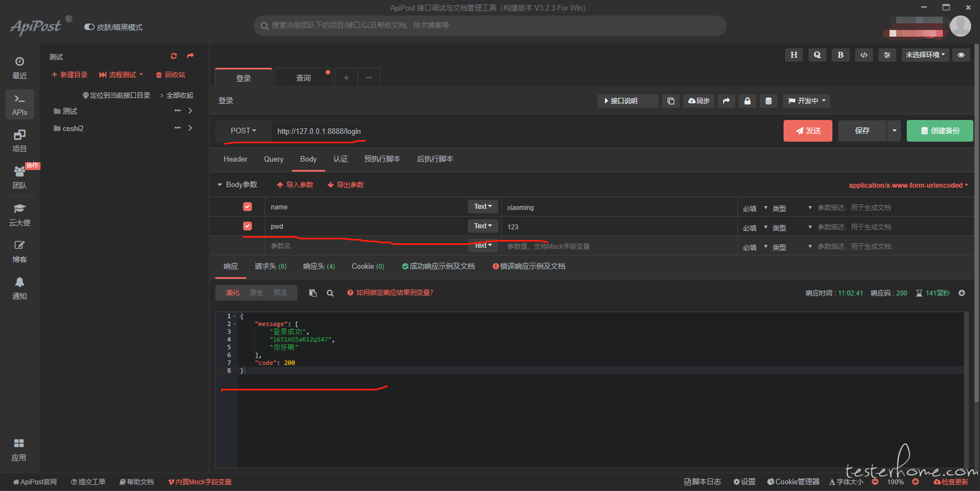Screen dimensions: 980x491
Task: Switch to the Header tab
Action: [x=235, y=159]
